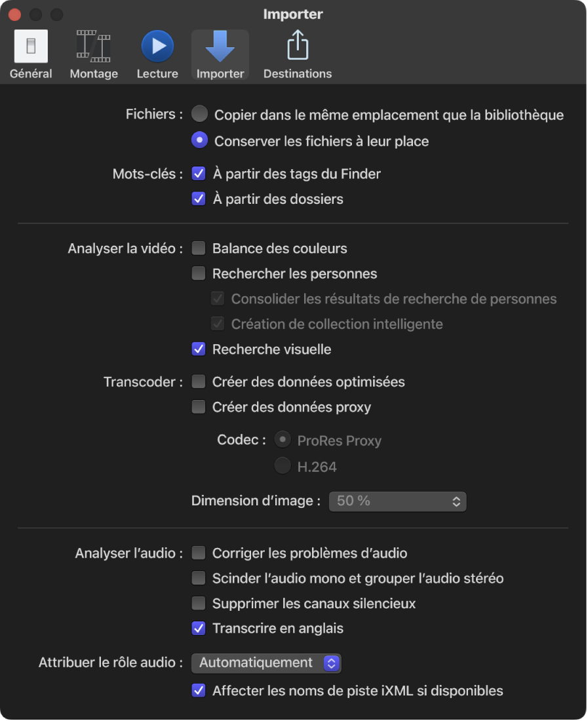Choose the ProRes Proxy codec
The image size is (588, 721).
coord(283,440)
